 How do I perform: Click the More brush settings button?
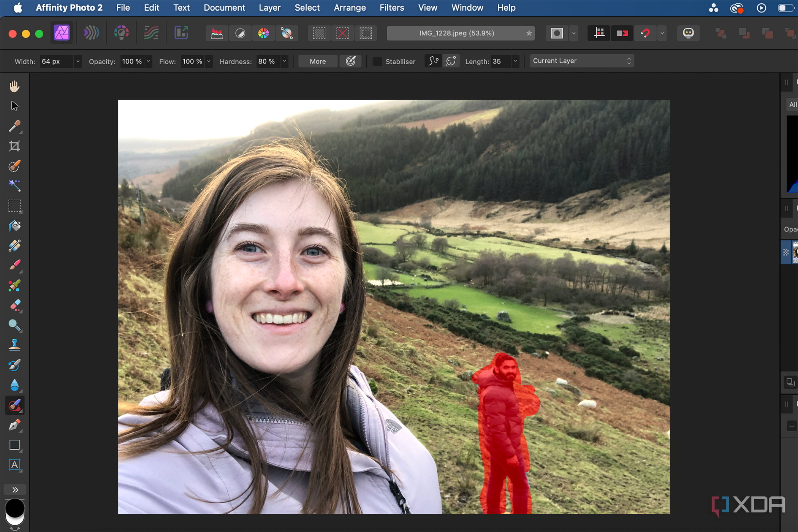(x=318, y=62)
